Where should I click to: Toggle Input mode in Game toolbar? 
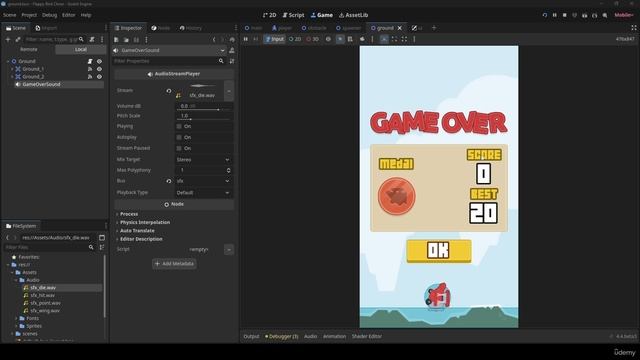point(274,39)
